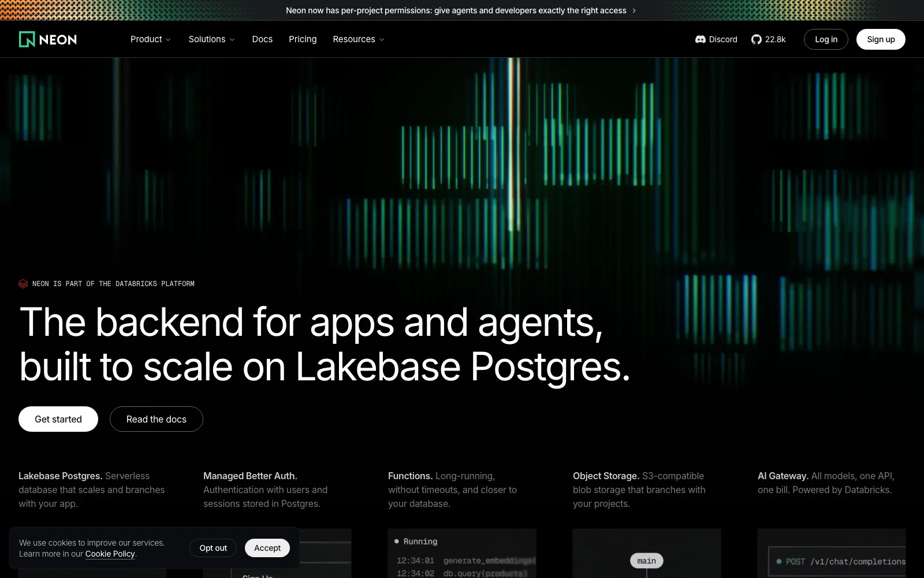
Task: Click the AI Gateway feature text
Action: point(826,483)
